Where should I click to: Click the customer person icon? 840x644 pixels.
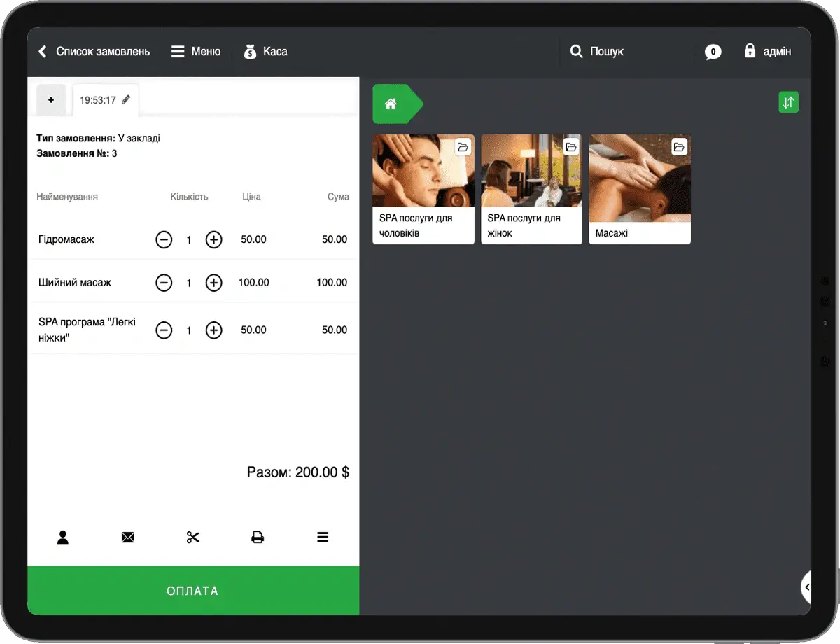tap(63, 538)
